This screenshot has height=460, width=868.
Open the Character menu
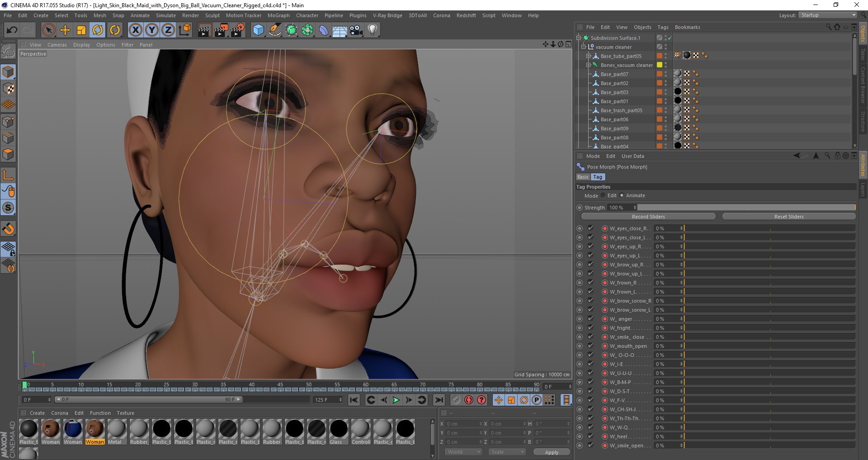point(307,15)
